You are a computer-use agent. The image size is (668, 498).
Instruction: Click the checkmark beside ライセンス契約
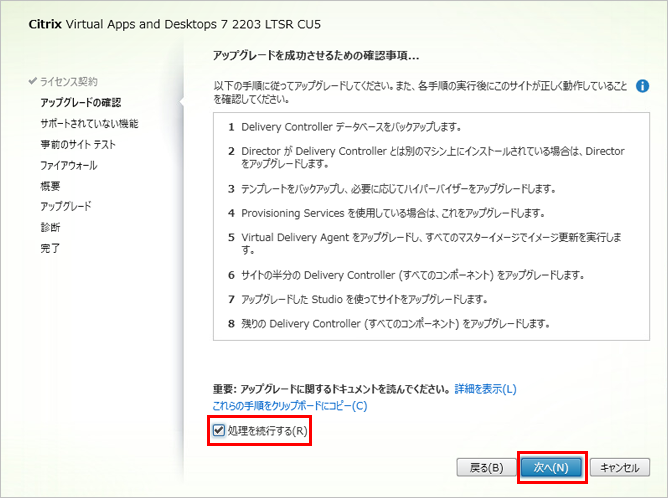[x=32, y=81]
